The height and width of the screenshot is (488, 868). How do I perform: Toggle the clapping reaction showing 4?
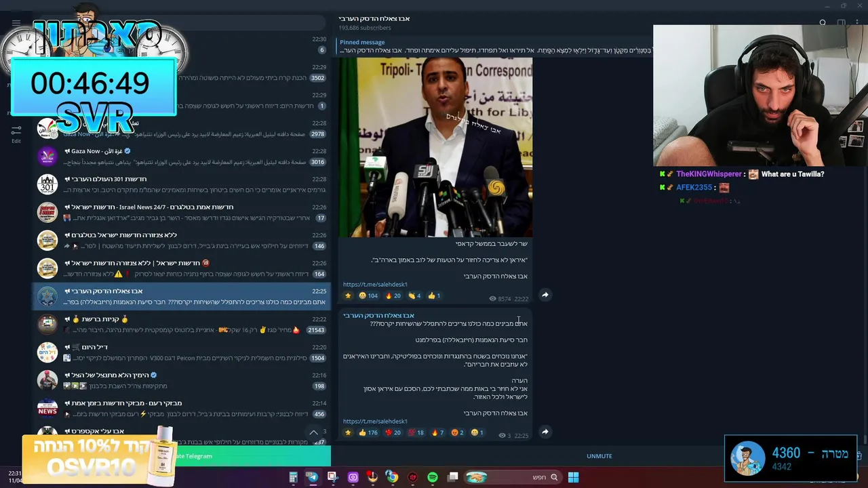pos(414,296)
